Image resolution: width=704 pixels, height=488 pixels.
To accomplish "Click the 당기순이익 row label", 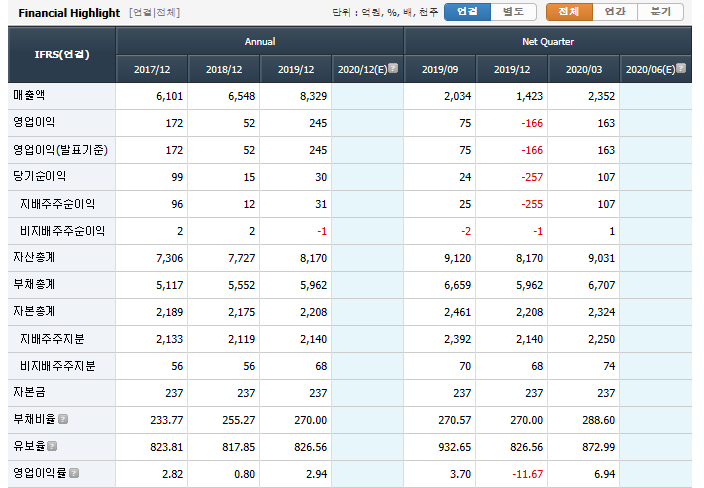I will pos(40,176).
